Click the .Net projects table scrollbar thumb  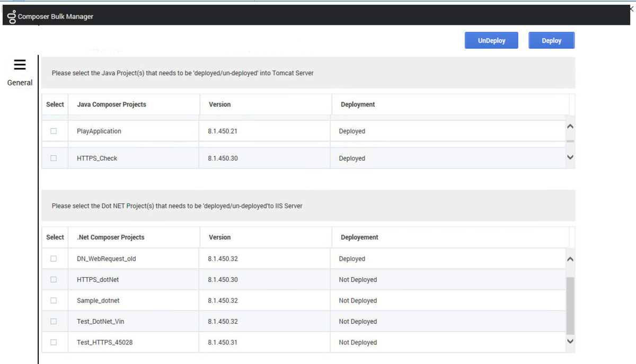(x=570, y=305)
